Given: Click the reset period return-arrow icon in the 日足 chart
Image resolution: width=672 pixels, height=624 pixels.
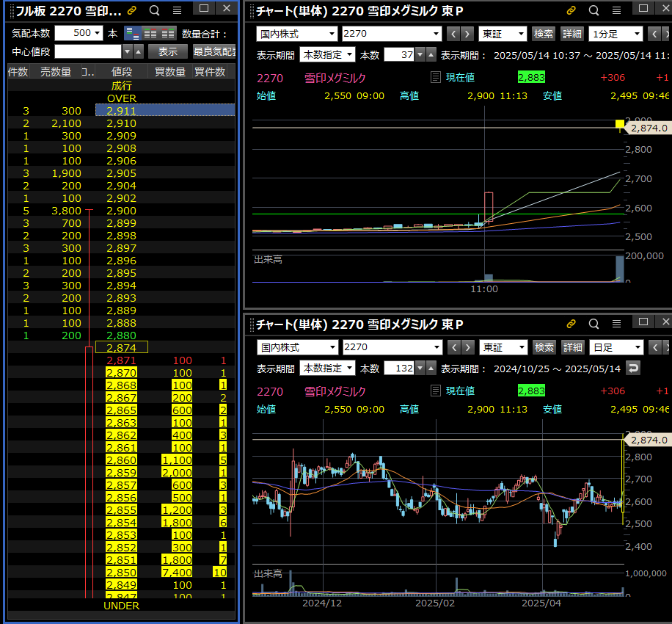Looking at the screenshot, I should point(633,368).
